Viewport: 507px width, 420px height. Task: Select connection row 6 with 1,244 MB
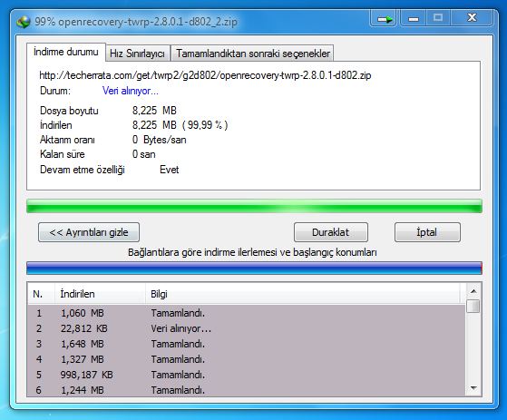[247, 389]
